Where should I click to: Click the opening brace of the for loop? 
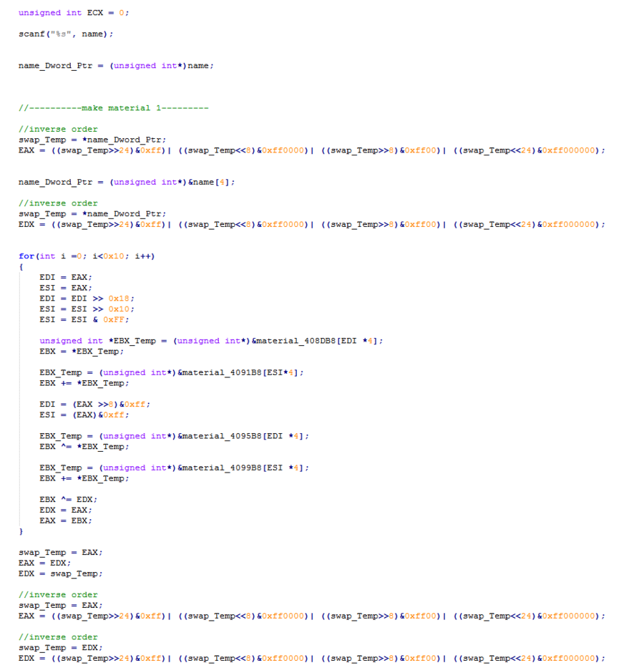tap(21, 267)
